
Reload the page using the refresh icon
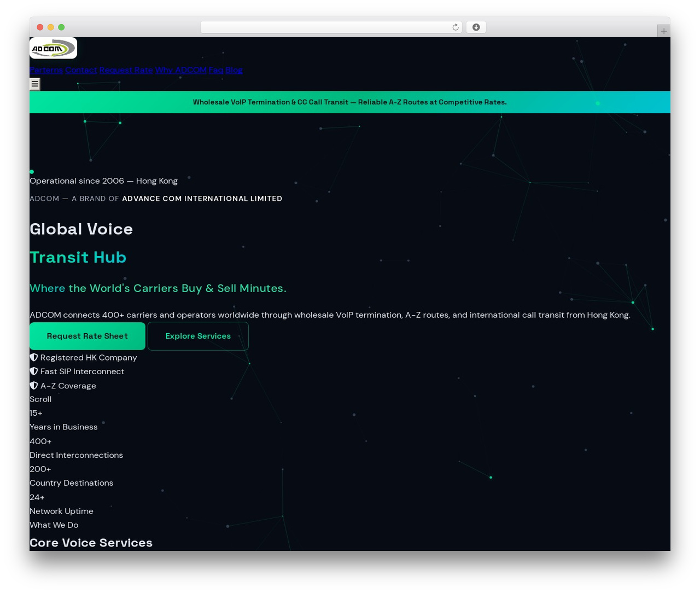click(455, 27)
